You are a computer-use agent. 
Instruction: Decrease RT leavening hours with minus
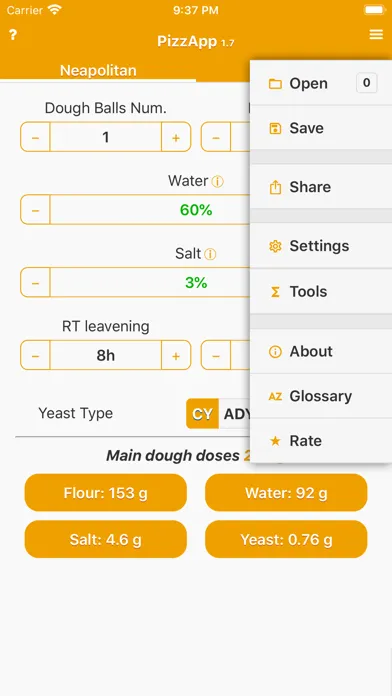pyautogui.click(x=35, y=356)
